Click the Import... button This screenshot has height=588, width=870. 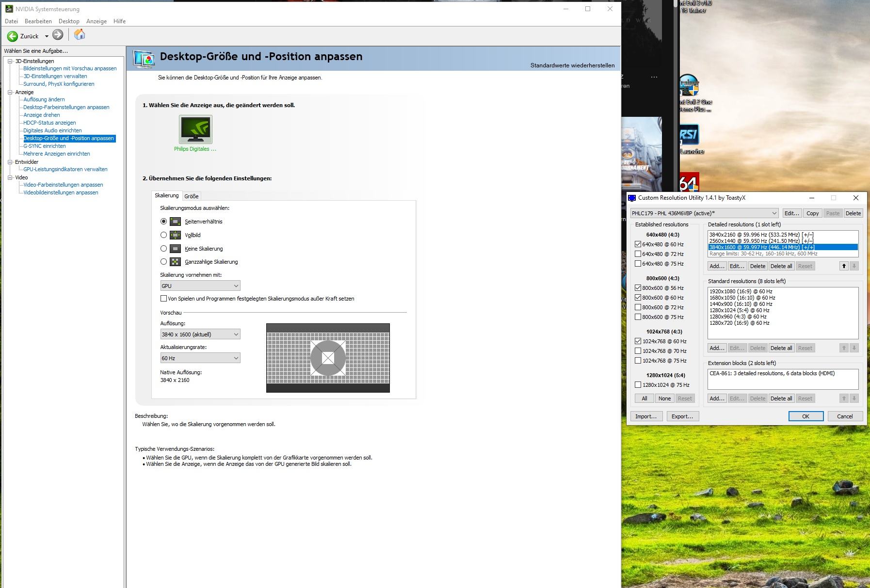tap(646, 416)
